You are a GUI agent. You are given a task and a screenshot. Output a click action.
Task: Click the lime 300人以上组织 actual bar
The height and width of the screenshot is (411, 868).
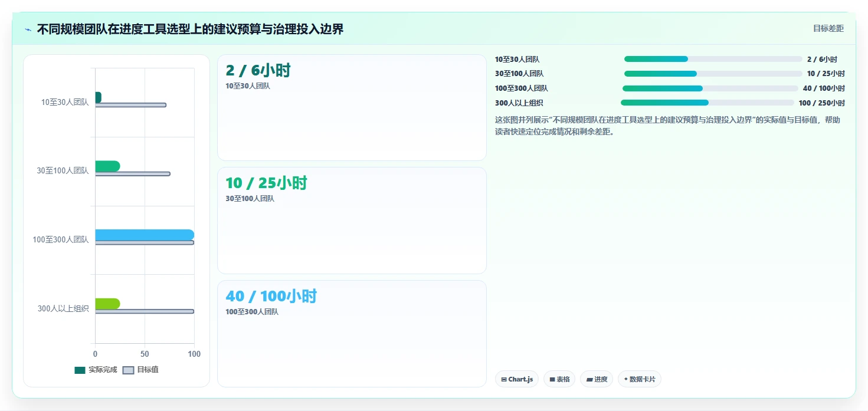click(x=107, y=304)
